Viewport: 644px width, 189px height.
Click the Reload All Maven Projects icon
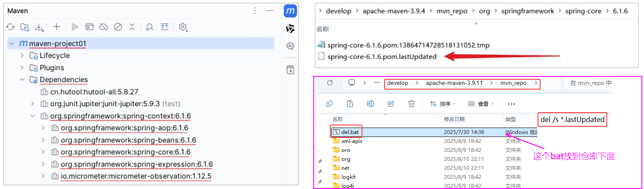(x=10, y=27)
